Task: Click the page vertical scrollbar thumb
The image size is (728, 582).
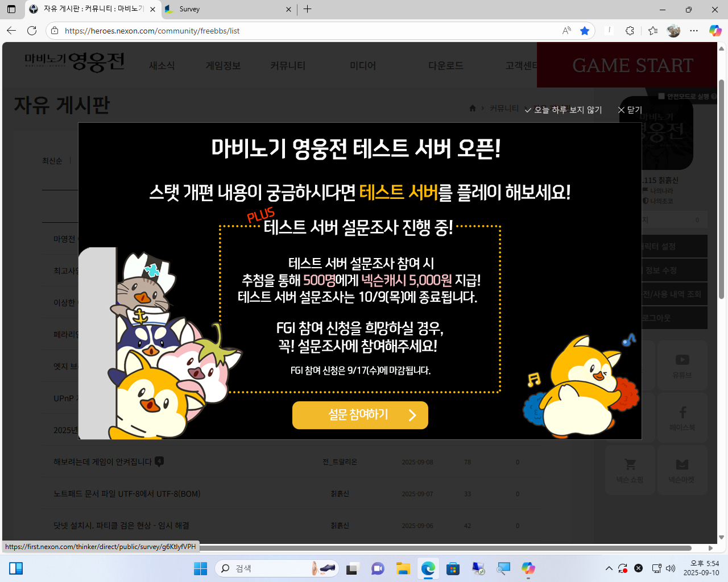Action: click(x=722, y=188)
